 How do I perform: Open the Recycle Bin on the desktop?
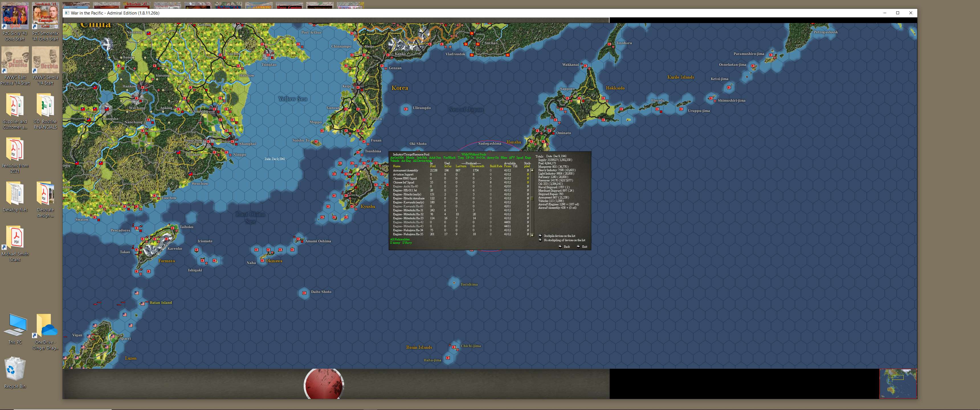pos(15,371)
